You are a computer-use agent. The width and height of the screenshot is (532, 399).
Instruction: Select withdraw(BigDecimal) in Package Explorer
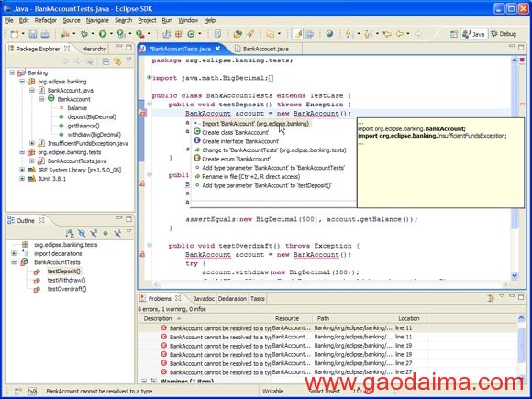pos(94,134)
